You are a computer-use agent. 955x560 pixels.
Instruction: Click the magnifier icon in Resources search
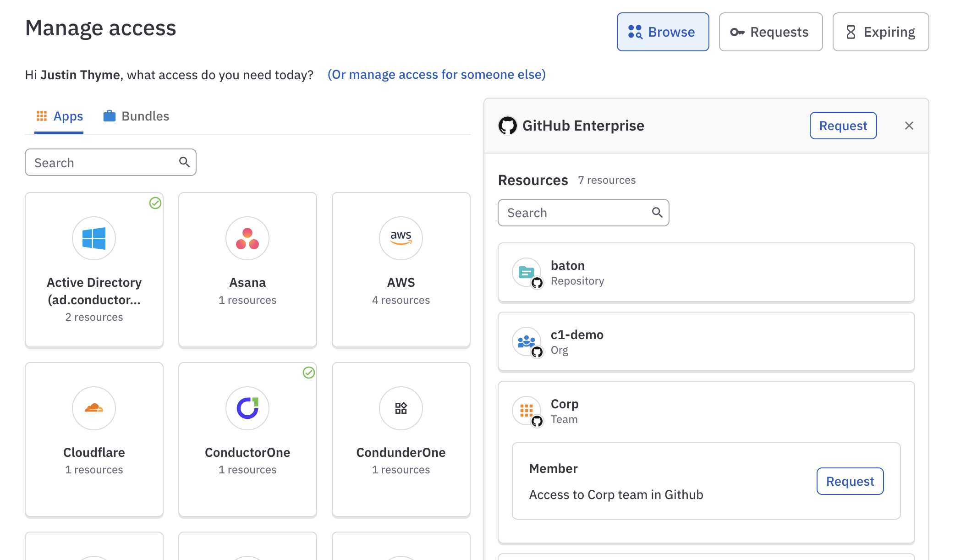point(657,212)
